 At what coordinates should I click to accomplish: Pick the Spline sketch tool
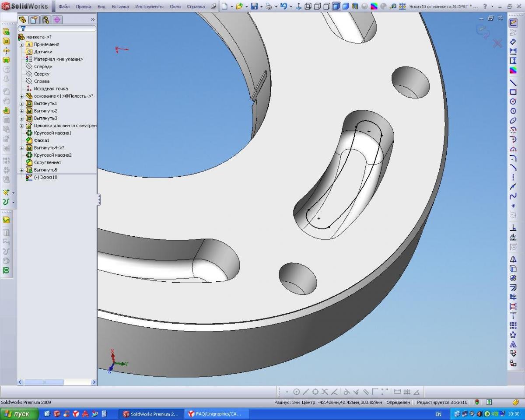(513, 196)
